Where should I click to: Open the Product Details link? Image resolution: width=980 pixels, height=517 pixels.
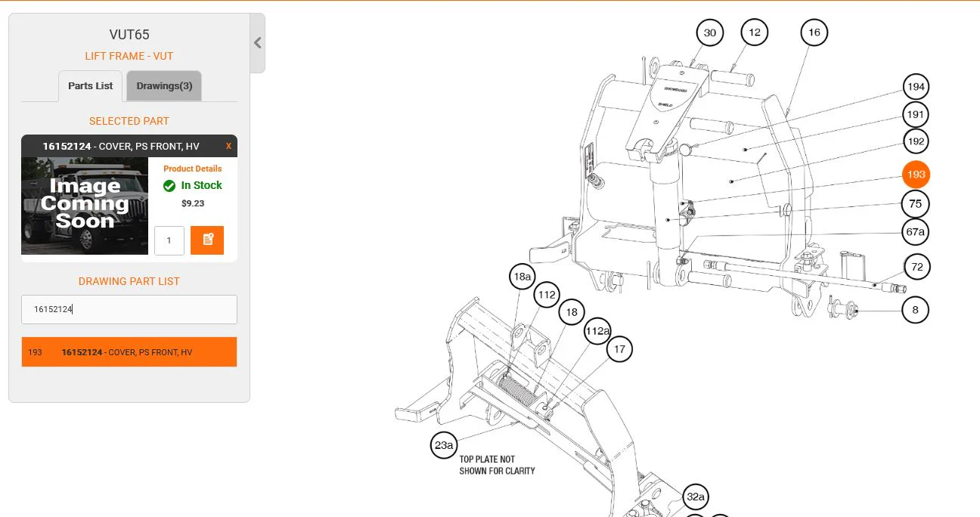[x=193, y=169]
